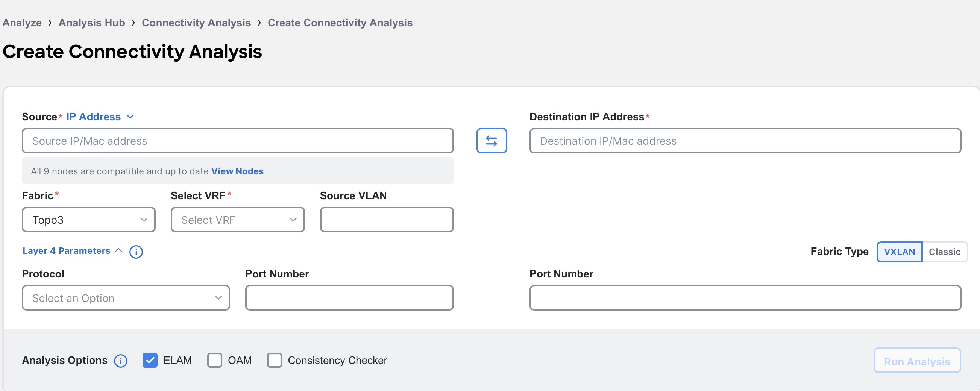This screenshot has height=391, width=980.
Task: Select VXLAN fabric type
Action: (x=900, y=252)
